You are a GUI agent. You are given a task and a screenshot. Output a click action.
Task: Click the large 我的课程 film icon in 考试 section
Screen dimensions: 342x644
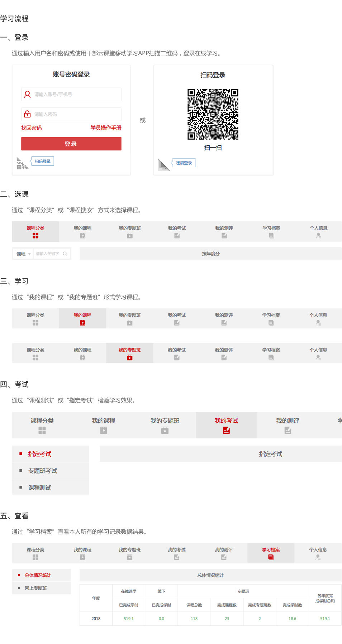104,430
